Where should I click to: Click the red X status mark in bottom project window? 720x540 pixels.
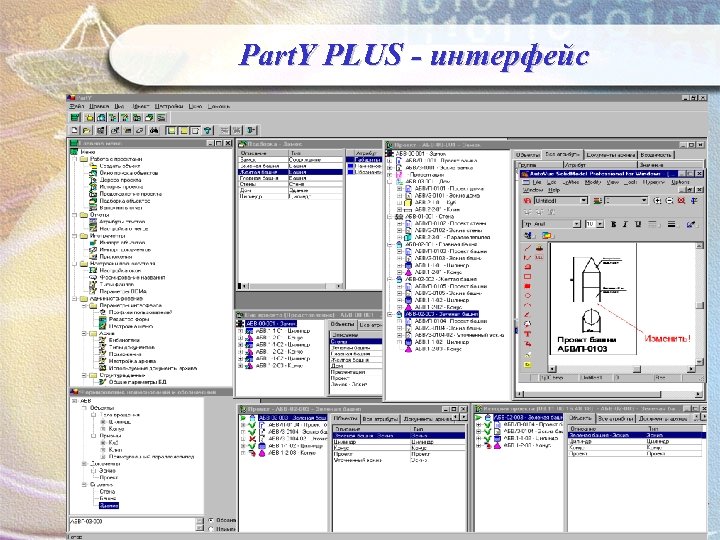pos(252,439)
